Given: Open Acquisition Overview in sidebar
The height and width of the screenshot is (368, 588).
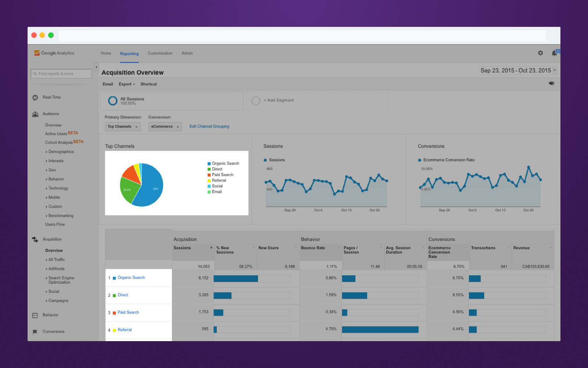Looking at the screenshot, I should tap(54, 251).
